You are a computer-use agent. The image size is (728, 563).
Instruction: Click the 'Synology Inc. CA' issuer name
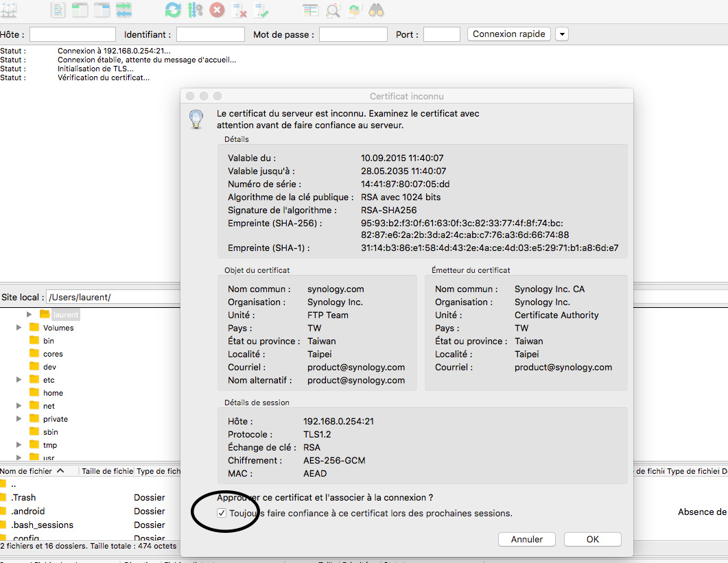point(549,289)
